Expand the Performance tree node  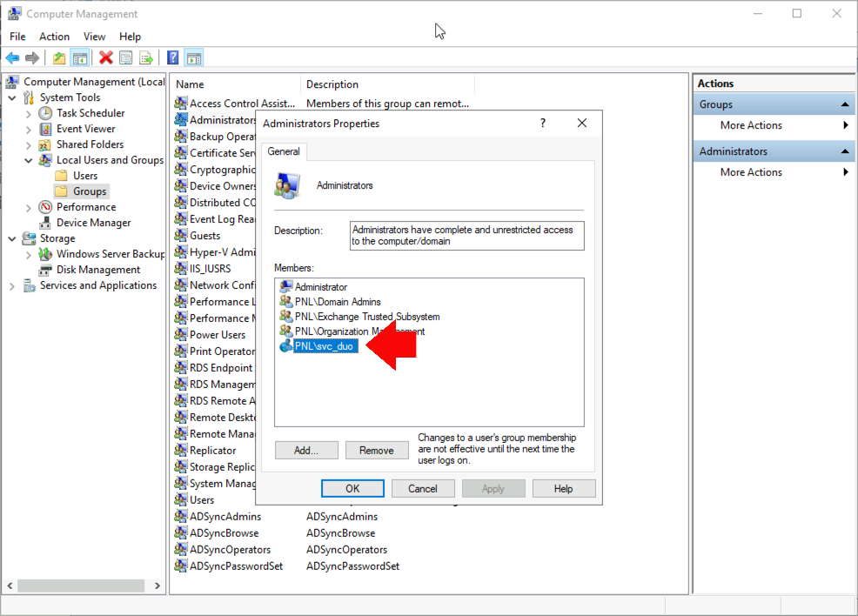(29, 208)
